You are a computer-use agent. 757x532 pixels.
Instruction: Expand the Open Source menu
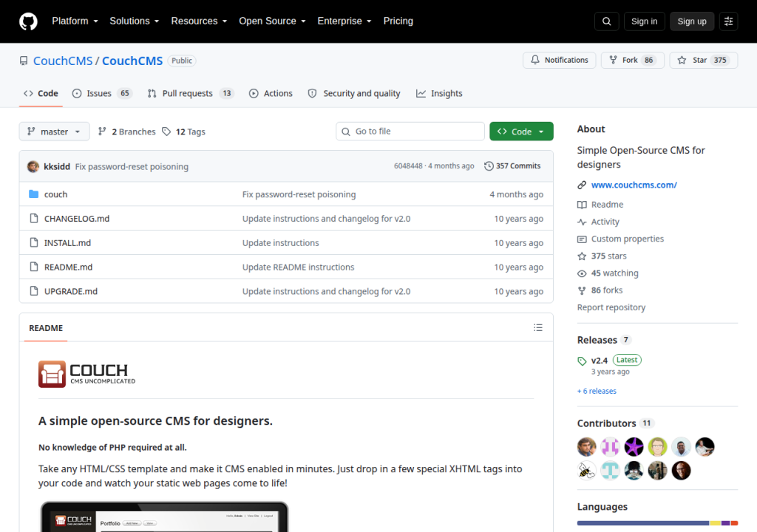tap(272, 21)
